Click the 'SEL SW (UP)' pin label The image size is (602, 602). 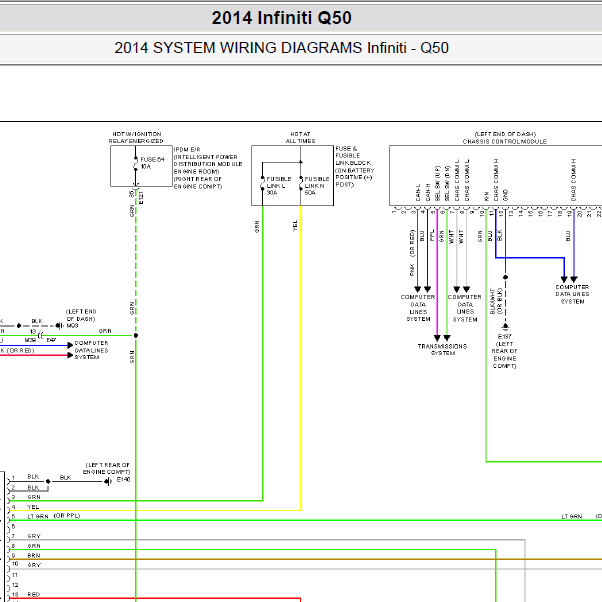pos(437,184)
